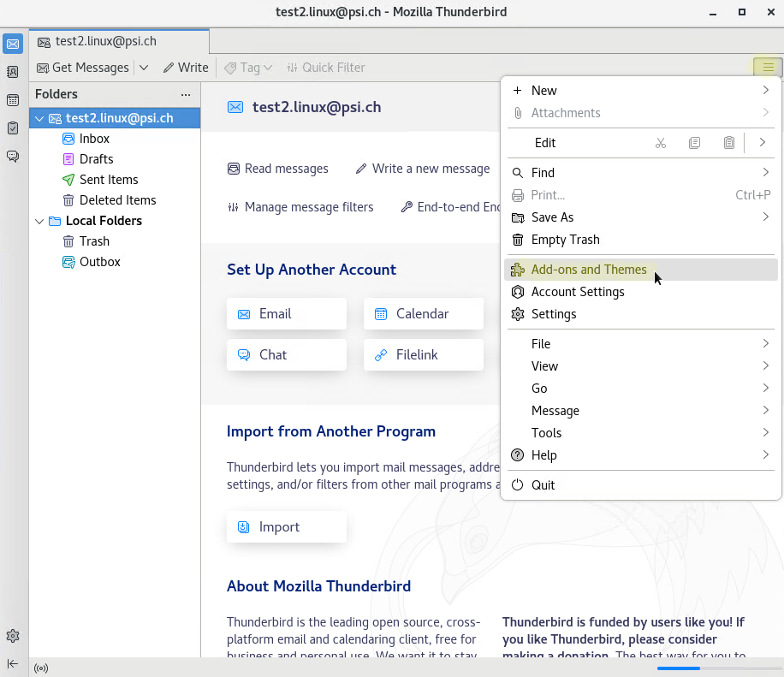
Task: Click the Import button
Action: [x=287, y=527]
